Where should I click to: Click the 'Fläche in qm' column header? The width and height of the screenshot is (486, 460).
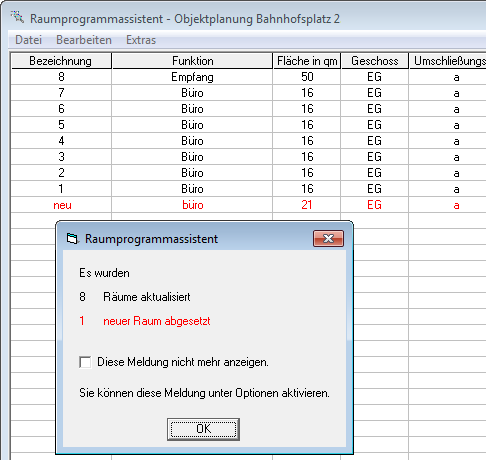(307, 61)
